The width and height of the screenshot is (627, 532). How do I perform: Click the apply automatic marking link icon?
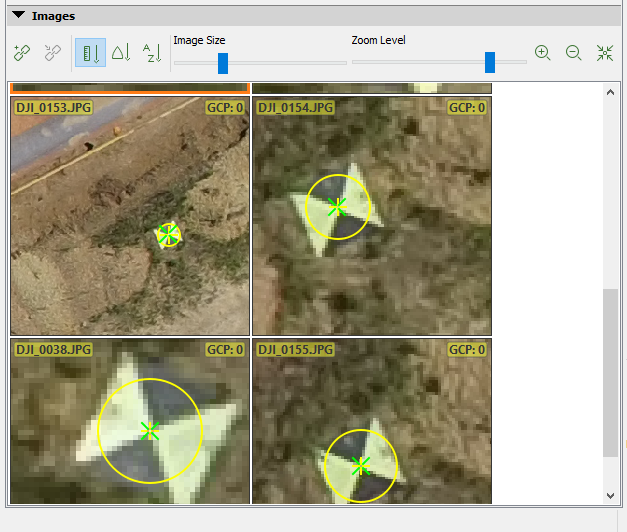point(22,53)
